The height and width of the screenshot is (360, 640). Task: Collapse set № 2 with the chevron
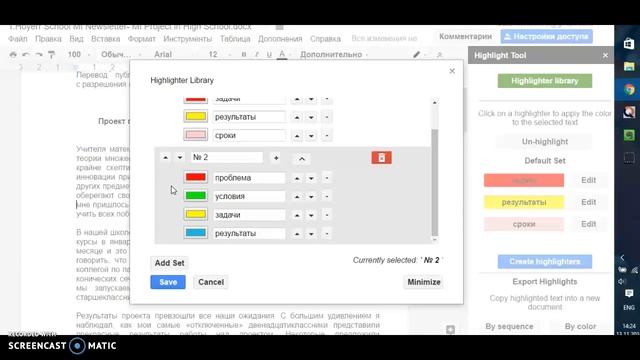coord(302,158)
